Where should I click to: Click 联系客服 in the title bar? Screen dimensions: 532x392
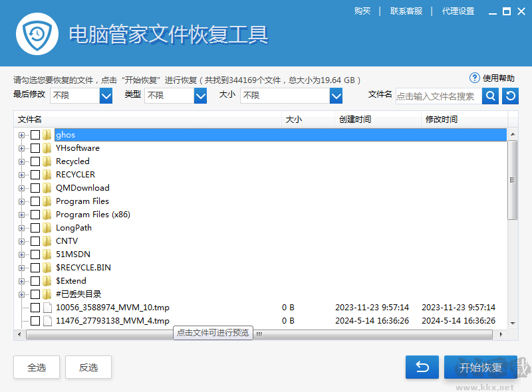[x=406, y=11]
